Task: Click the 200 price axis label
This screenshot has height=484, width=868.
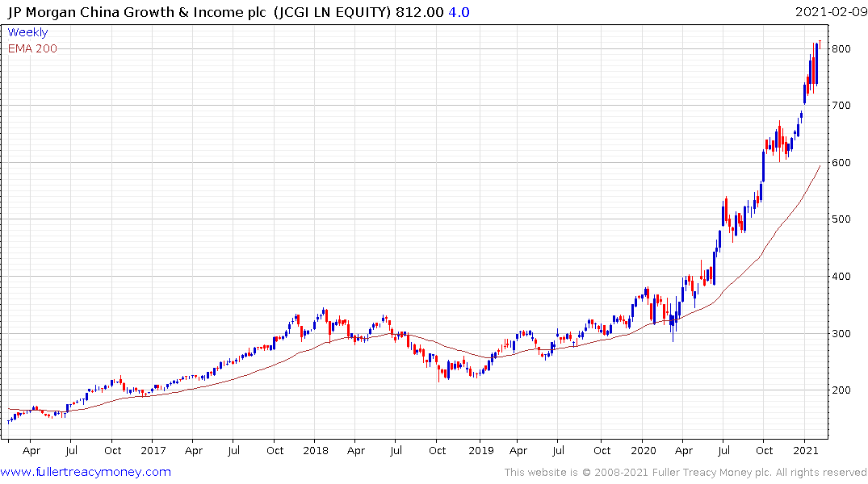Action: 841,390
